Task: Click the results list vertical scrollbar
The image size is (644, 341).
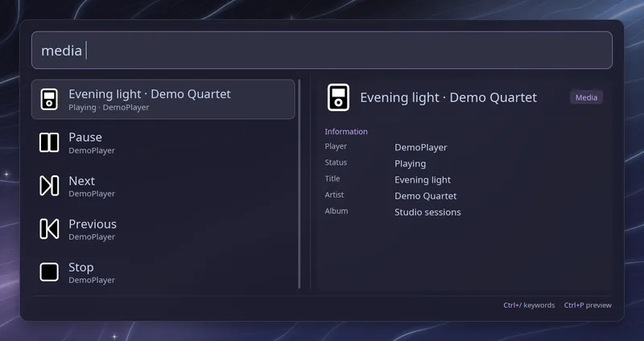Action: 299,184
